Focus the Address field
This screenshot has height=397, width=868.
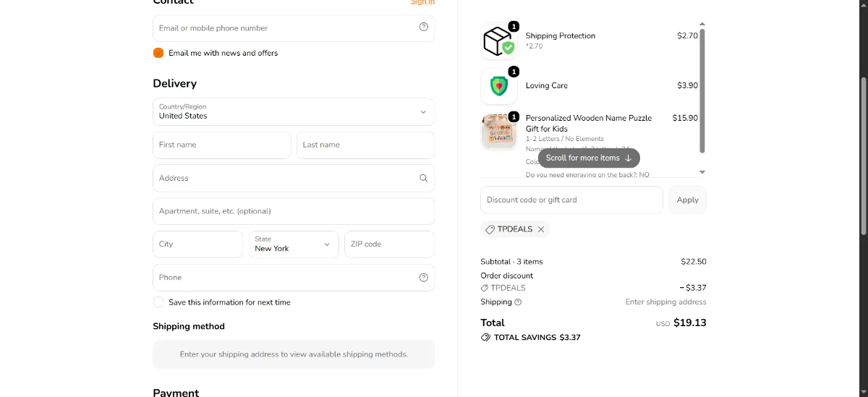point(294,178)
